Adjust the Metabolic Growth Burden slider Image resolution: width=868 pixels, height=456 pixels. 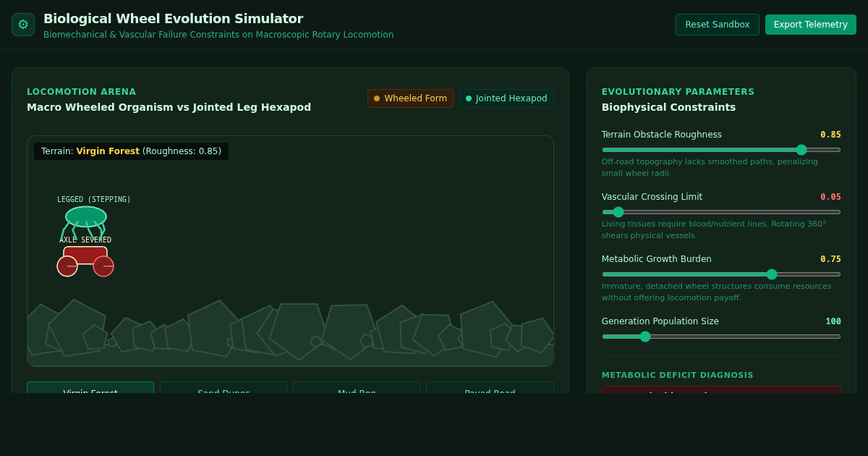(721, 274)
